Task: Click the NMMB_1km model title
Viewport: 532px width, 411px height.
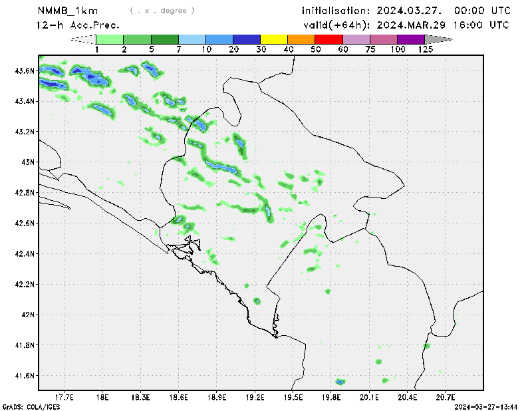Action: point(68,11)
